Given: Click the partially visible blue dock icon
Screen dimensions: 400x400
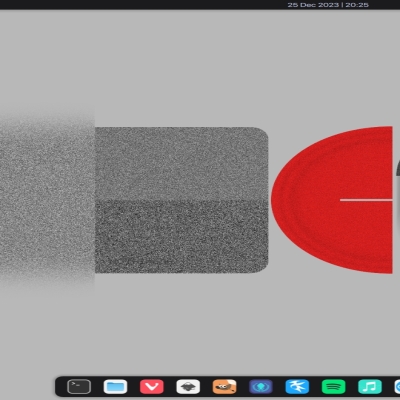Looking at the screenshot, I should 397,387.
